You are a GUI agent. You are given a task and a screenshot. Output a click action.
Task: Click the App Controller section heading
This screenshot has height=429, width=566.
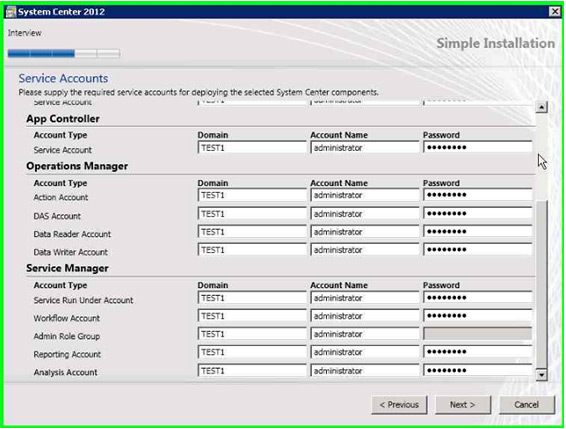(x=63, y=119)
